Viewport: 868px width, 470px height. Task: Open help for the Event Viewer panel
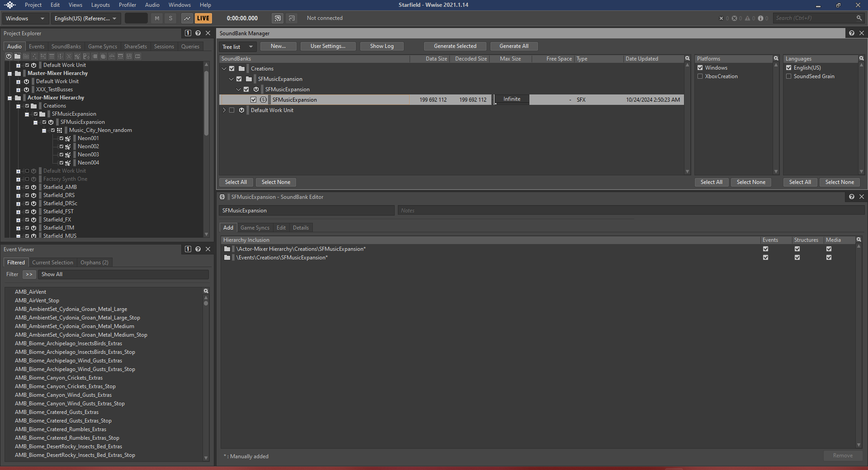coord(198,249)
